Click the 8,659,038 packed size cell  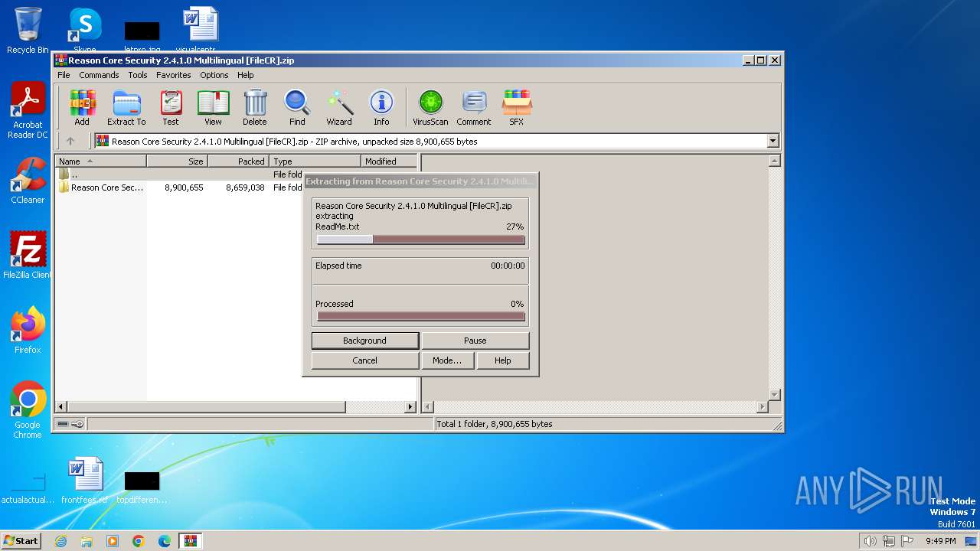point(245,187)
